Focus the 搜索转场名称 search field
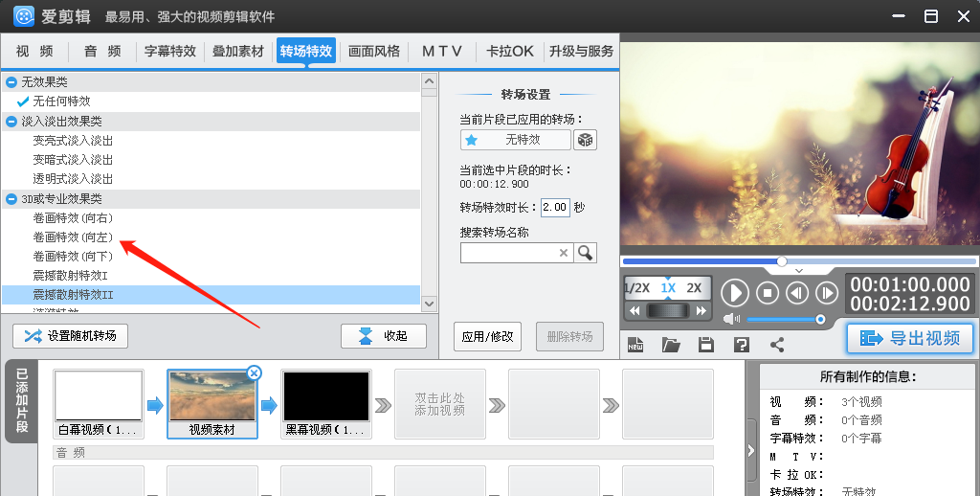The width and height of the screenshot is (980, 496). [x=516, y=253]
